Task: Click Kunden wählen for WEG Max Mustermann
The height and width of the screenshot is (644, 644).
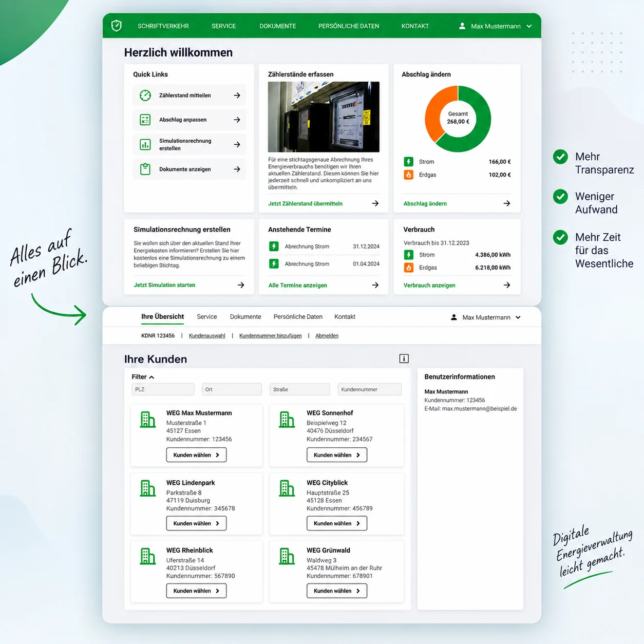Action: (196, 455)
